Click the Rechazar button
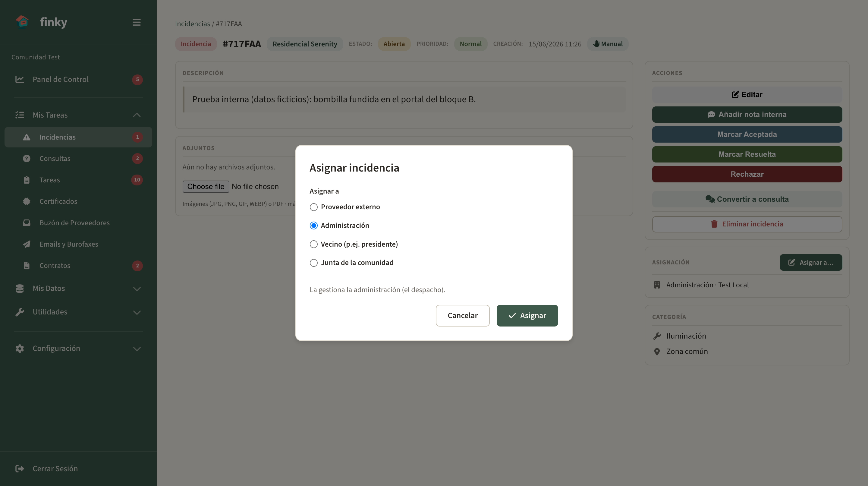 click(x=747, y=174)
